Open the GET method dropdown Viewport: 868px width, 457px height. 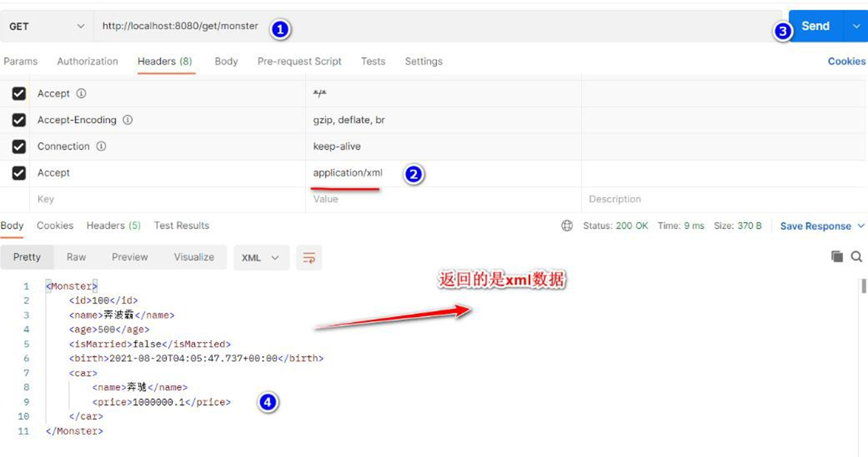(x=46, y=26)
